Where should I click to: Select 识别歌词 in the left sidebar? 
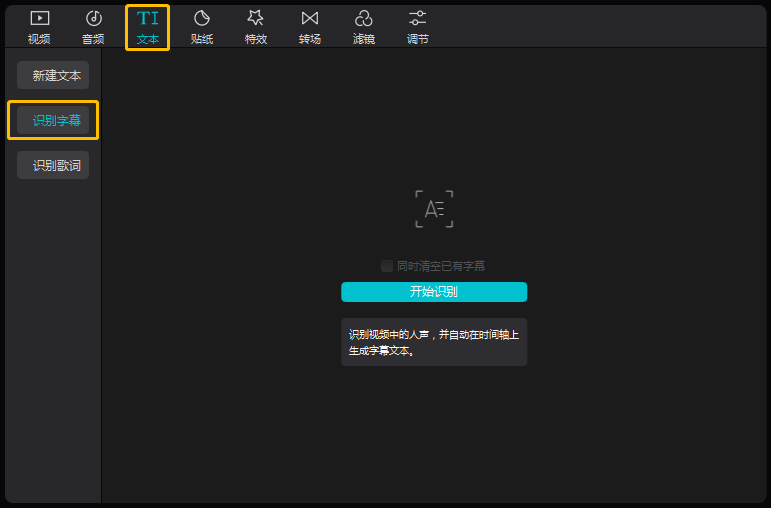click(53, 166)
